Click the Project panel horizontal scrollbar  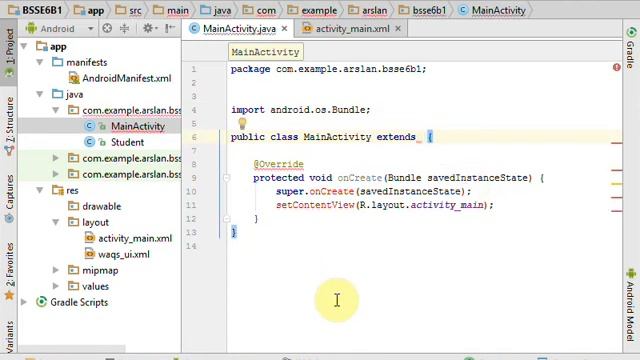pos(72,349)
